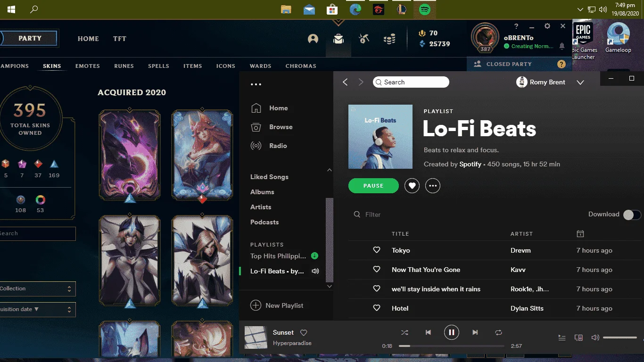Open Podcasts in Spotify library
644x362 pixels.
pyautogui.click(x=264, y=222)
